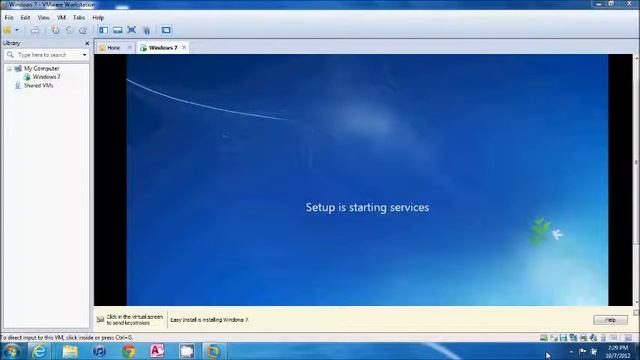Toggle the console view toolbar icon
The height and width of the screenshot is (360, 640).
click(x=166, y=30)
